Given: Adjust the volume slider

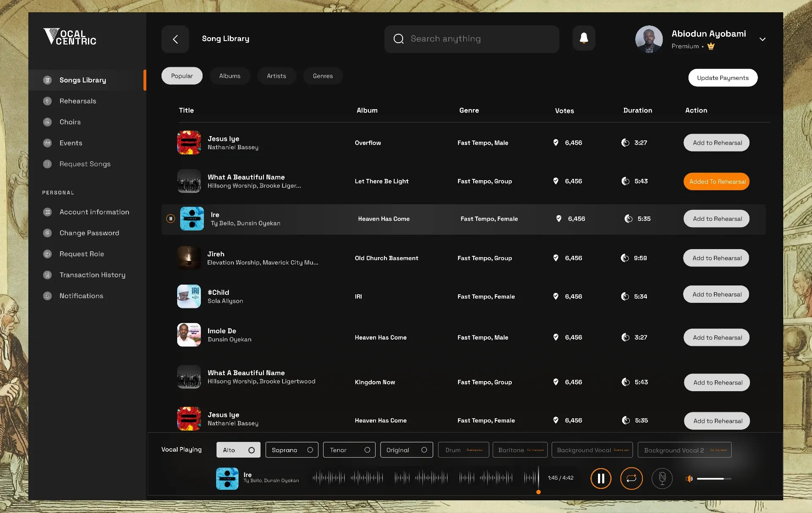Looking at the screenshot, I should point(714,479).
